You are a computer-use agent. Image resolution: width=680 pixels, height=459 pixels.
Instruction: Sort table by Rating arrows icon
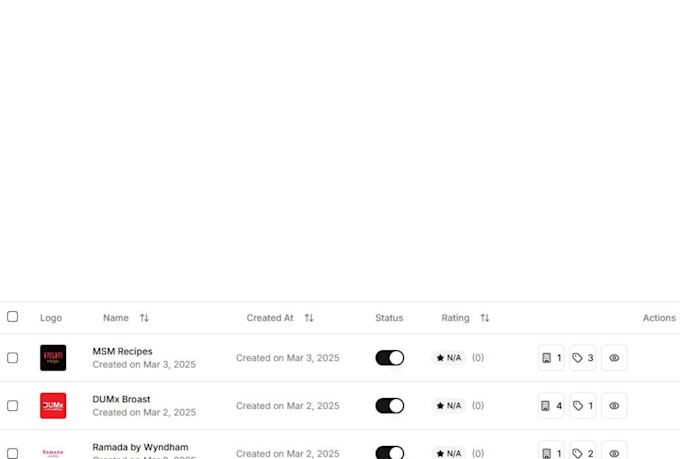point(485,318)
